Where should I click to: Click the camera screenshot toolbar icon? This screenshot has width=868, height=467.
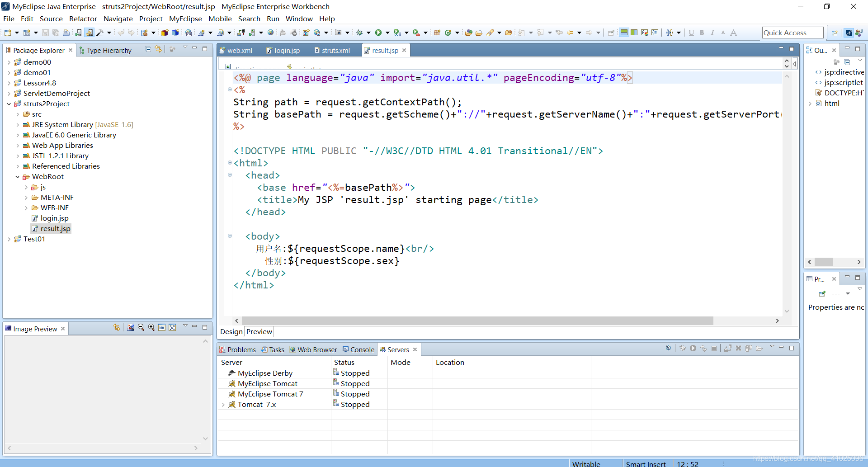338,33
